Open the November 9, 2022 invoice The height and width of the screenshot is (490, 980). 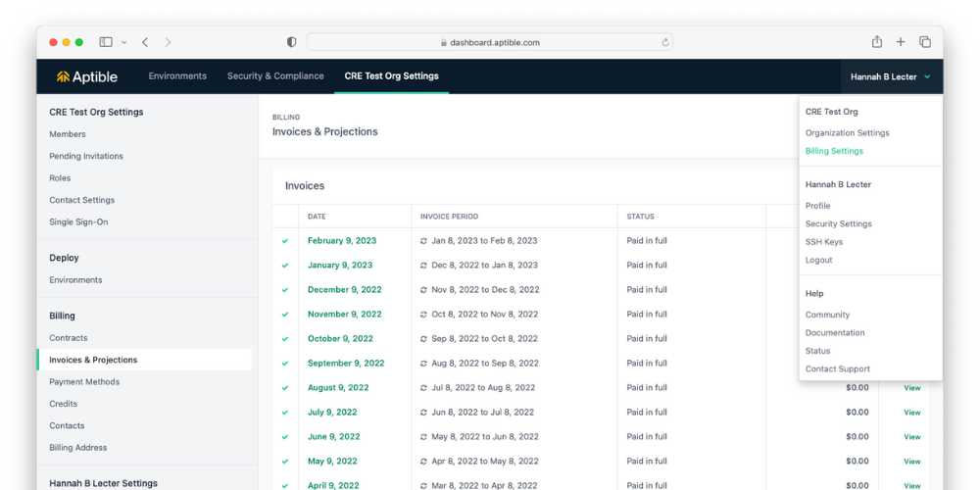click(x=344, y=315)
